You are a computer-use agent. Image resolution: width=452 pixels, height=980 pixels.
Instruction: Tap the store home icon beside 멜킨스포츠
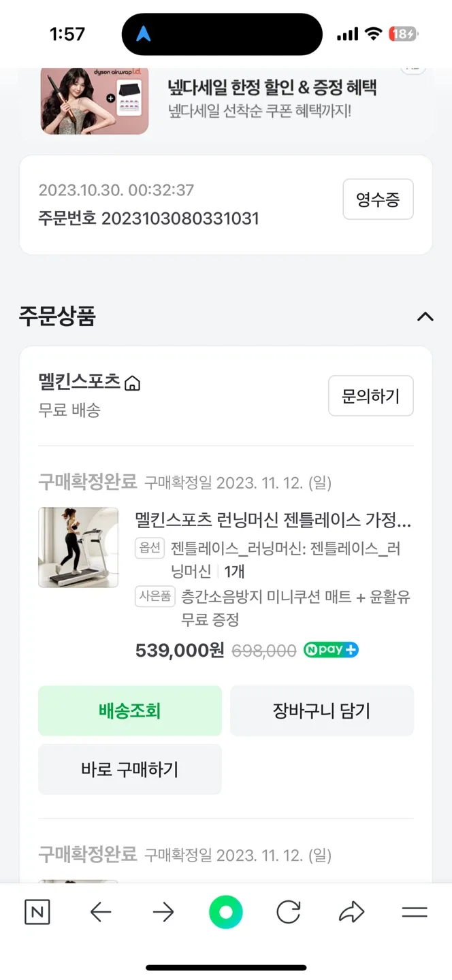[133, 384]
